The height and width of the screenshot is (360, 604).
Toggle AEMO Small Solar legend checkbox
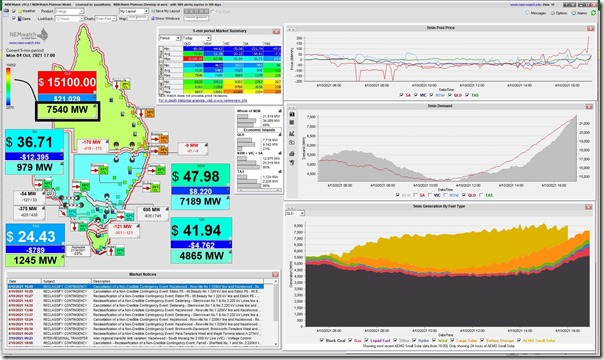click(519, 340)
